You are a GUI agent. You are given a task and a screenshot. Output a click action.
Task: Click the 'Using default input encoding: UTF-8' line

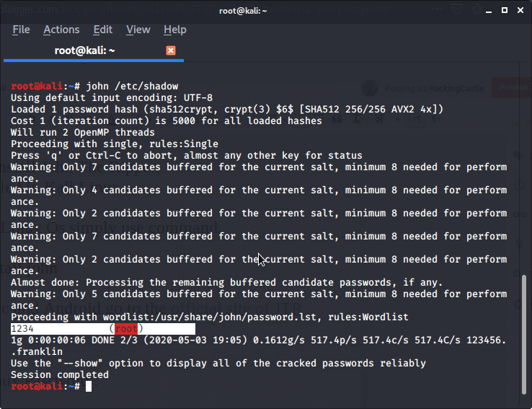click(112, 98)
